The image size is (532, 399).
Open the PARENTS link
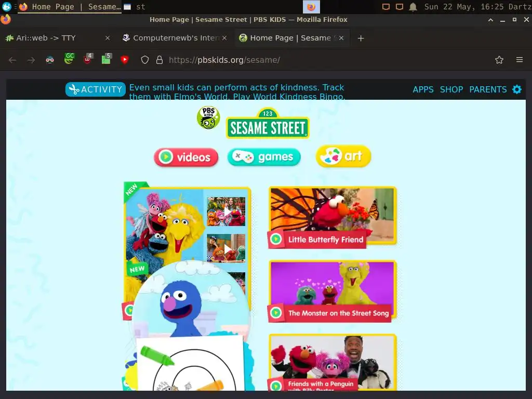pyautogui.click(x=488, y=89)
